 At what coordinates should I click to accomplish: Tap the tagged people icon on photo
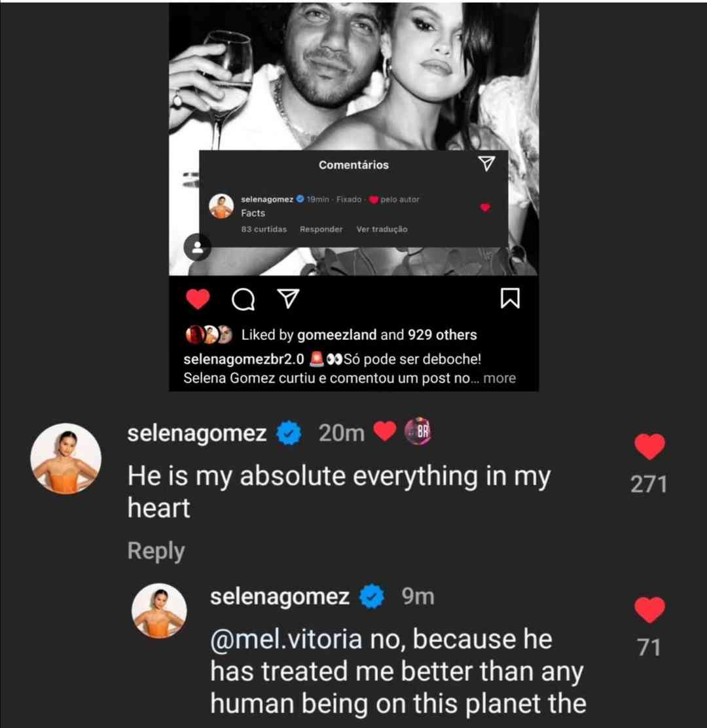197,247
